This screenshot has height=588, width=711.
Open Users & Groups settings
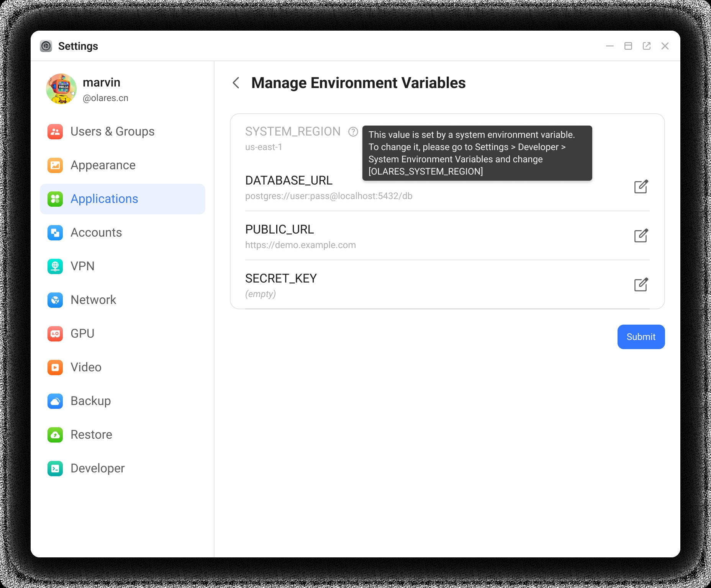point(55,132)
